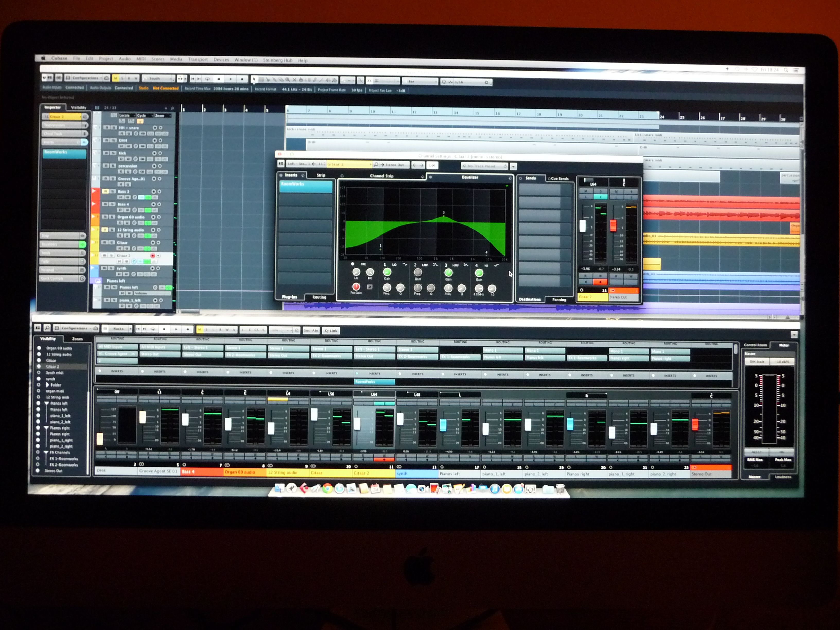Select the Object Selection arrow tool
The width and height of the screenshot is (840, 630).
point(254,79)
